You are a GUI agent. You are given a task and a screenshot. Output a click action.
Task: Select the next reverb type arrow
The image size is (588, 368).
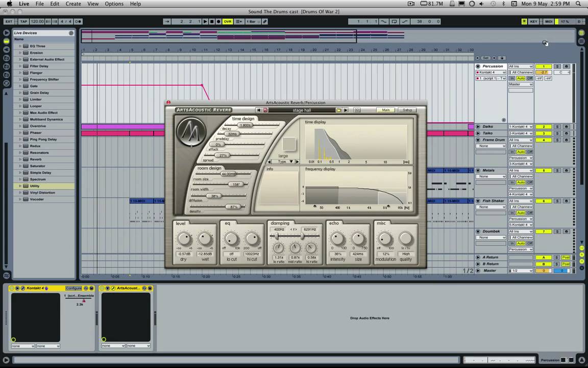point(298,162)
